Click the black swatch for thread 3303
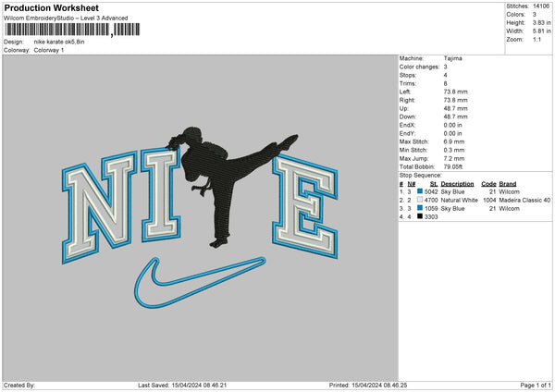Screen dimensions: 555x392 [420, 216]
